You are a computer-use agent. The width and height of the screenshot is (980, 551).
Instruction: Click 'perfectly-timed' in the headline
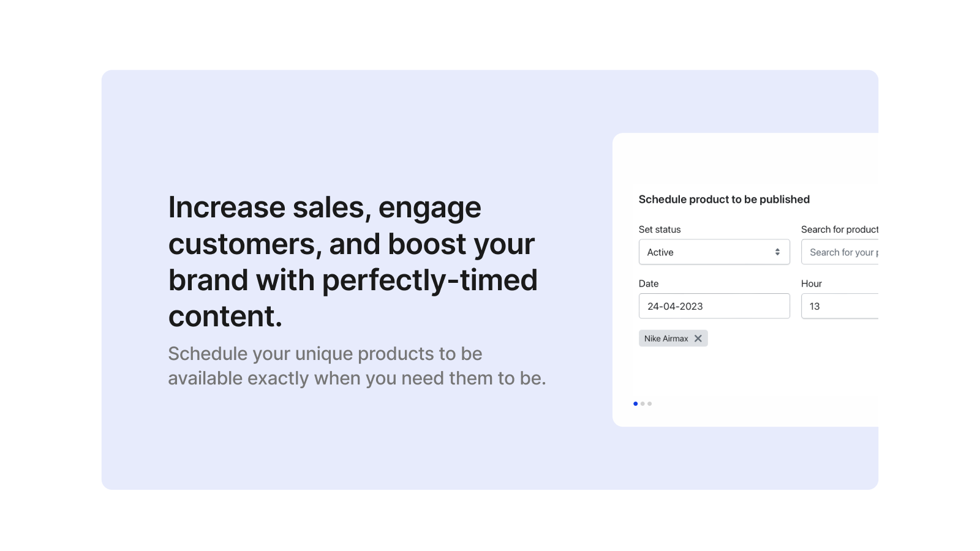coord(429,280)
